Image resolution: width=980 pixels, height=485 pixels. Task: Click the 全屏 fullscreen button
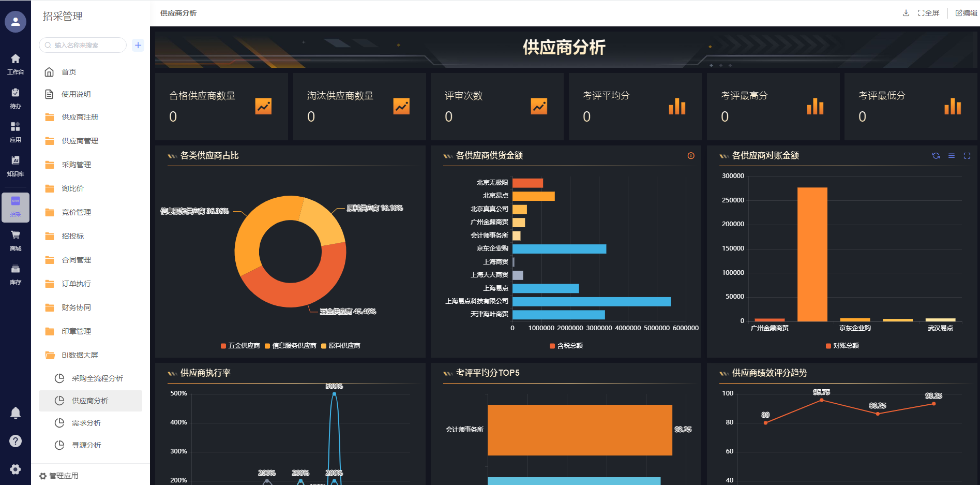pos(928,13)
